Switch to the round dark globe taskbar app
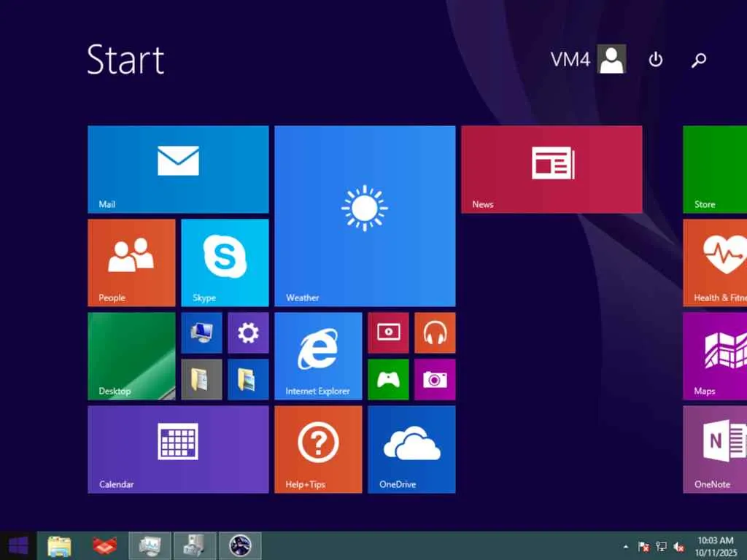 pyautogui.click(x=240, y=545)
